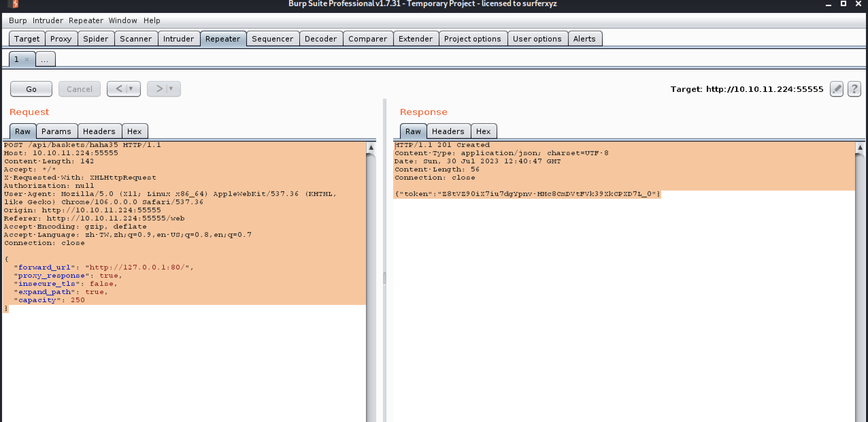Click the capacity 250 value

[x=78, y=300]
